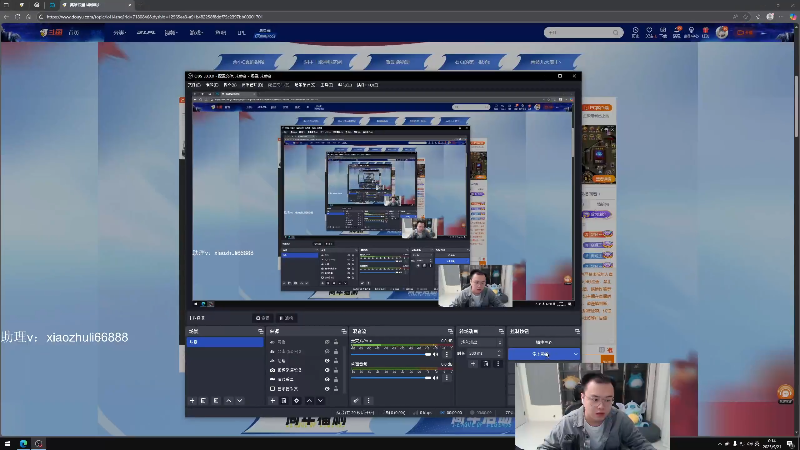
Task: Click Properties button above Scenes panel
Action: [x=263, y=318]
